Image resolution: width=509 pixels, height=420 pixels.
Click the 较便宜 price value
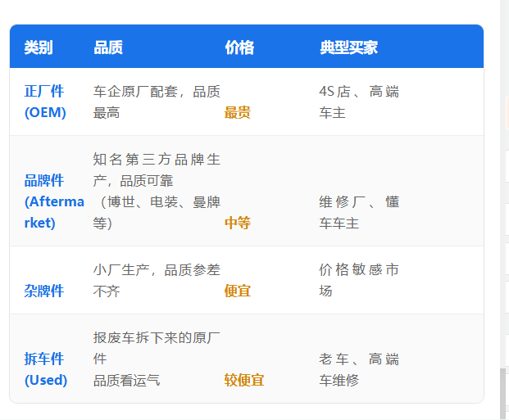[x=243, y=380]
